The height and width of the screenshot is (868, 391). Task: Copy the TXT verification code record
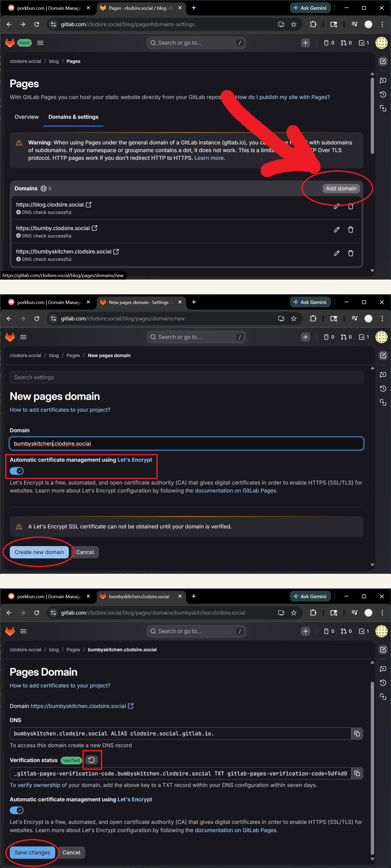pos(357,773)
